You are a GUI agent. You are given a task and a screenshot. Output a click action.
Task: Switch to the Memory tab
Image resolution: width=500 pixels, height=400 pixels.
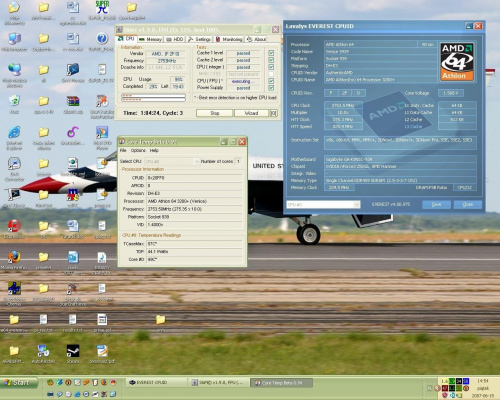[150, 39]
